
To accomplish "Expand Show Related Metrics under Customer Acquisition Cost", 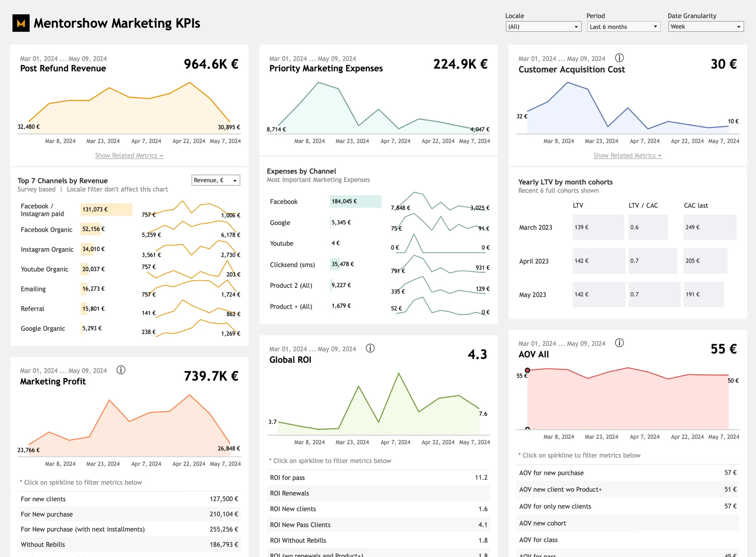I will point(627,155).
